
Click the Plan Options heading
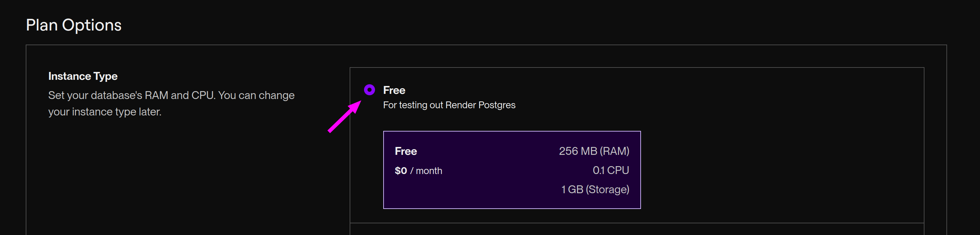[x=74, y=25]
